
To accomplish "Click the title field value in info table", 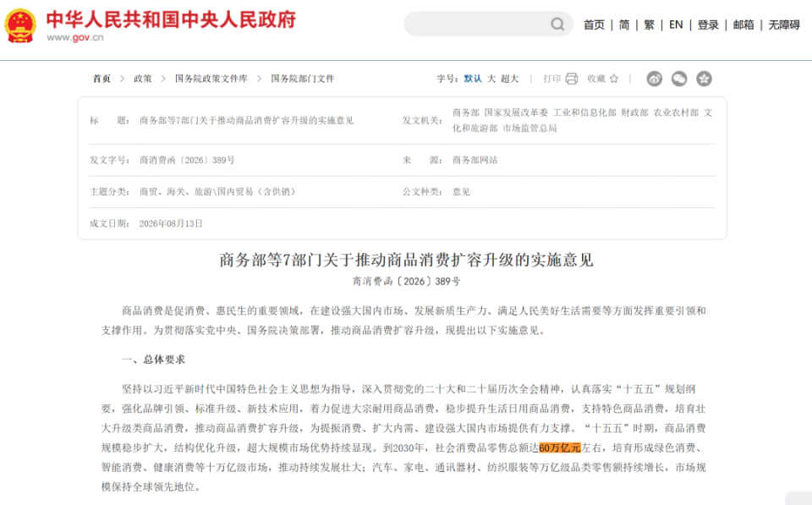I will tap(246, 121).
